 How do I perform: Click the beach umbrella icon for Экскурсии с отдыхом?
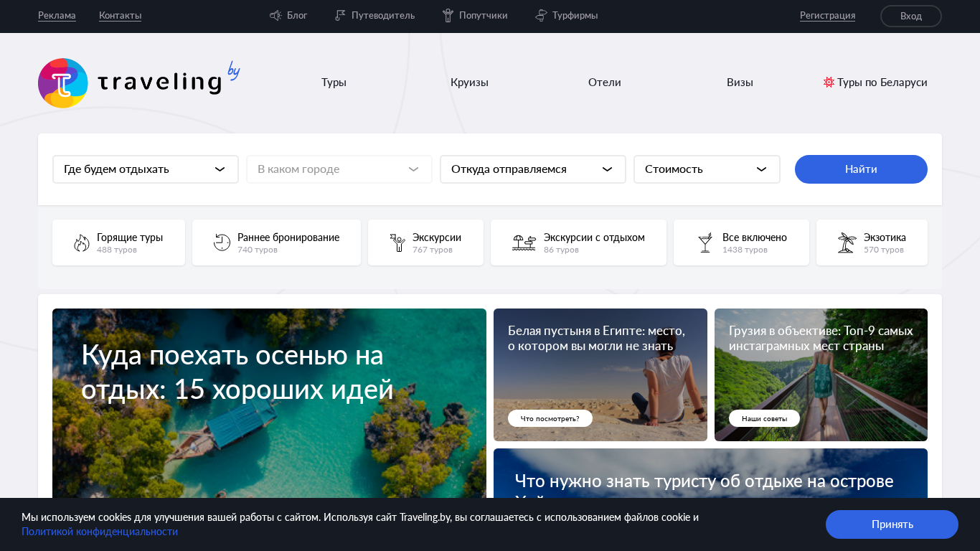[x=524, y=242]
